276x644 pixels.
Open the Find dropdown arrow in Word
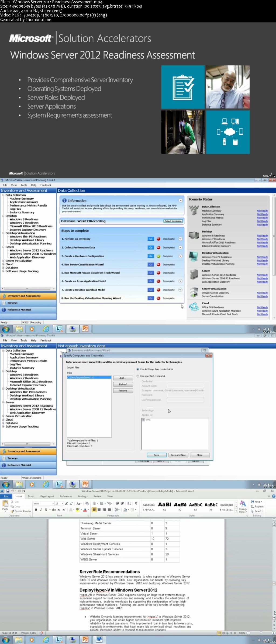pyautogui.click(x=261, y=502)
